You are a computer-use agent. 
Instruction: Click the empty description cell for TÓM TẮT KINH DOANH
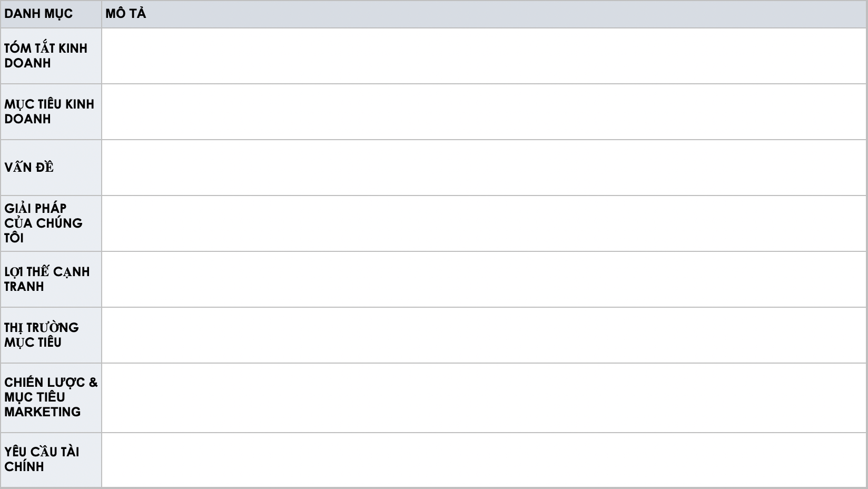pyautogui.click(x=484, y=56)
